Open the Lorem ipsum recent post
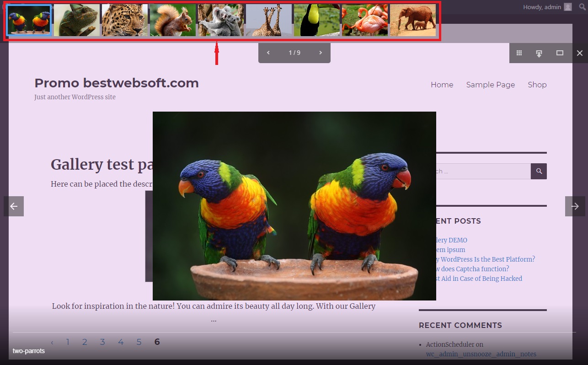This screenshot has width=588, height=365. tap(451, 250)
